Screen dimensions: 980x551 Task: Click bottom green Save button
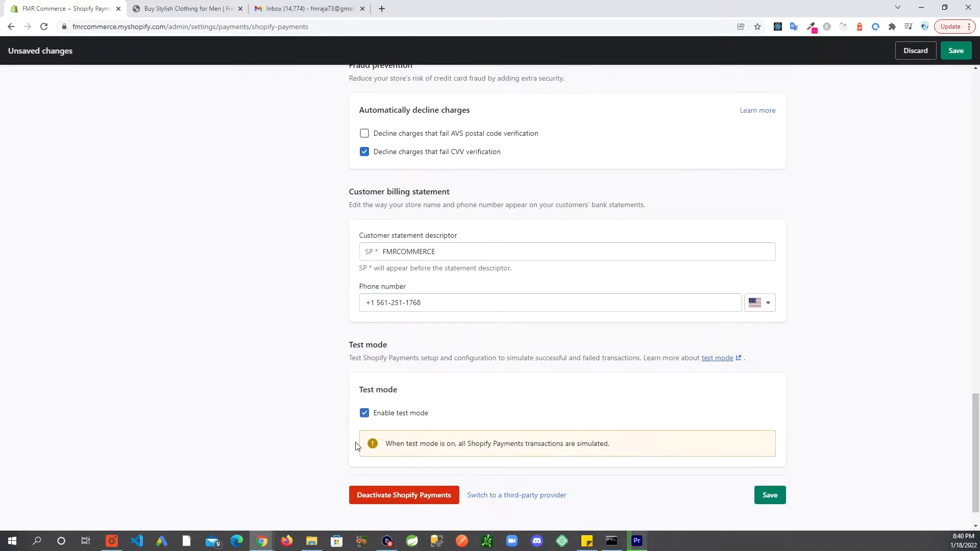tap(770, 495)
